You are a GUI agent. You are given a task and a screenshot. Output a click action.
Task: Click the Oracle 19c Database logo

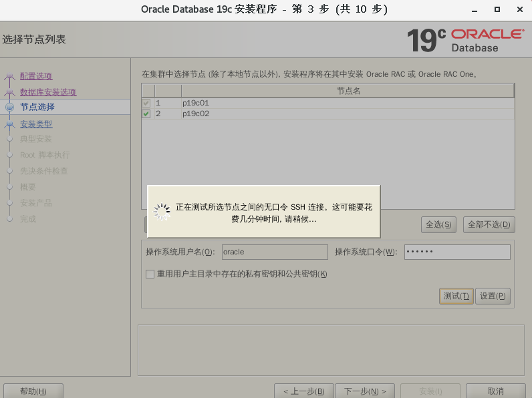point(465,40)
